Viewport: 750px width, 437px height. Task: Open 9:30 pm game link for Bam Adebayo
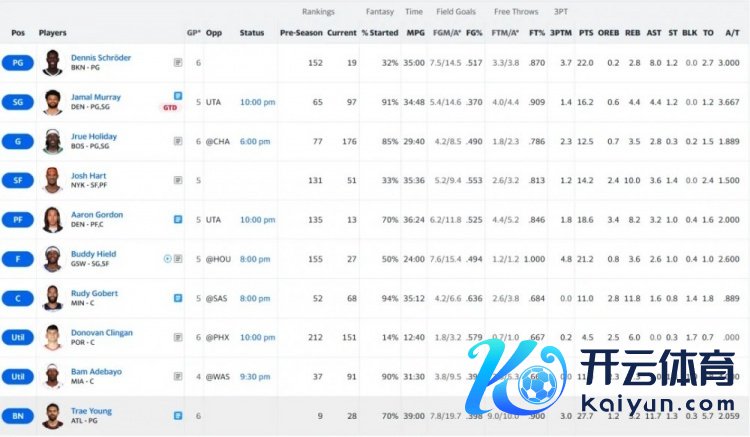coord(255,377)
